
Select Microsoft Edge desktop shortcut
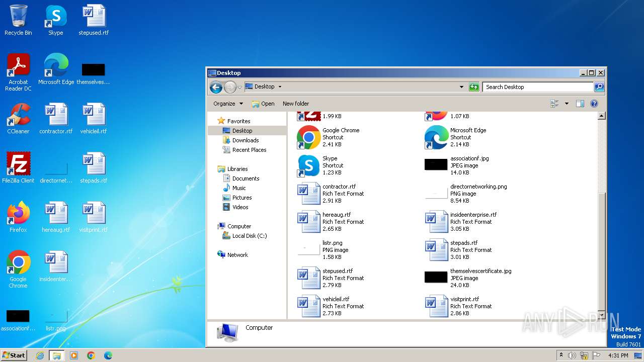tap(56, 69)
